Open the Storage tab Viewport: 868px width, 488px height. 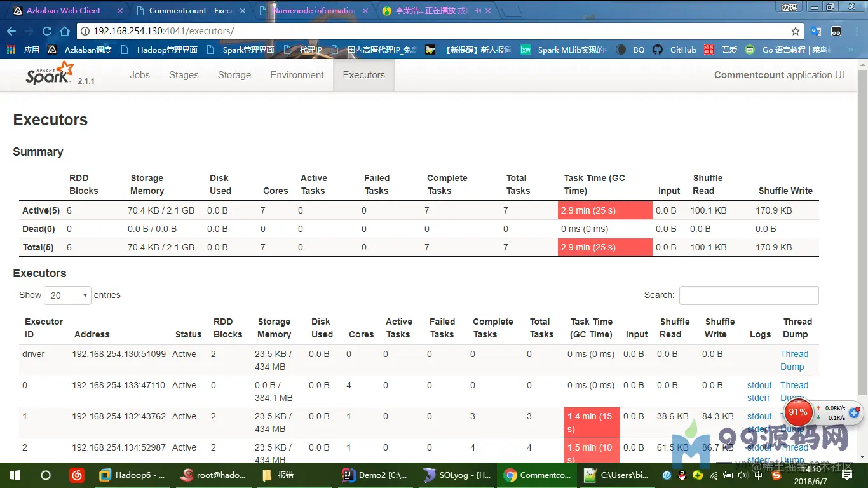point(234,75)
